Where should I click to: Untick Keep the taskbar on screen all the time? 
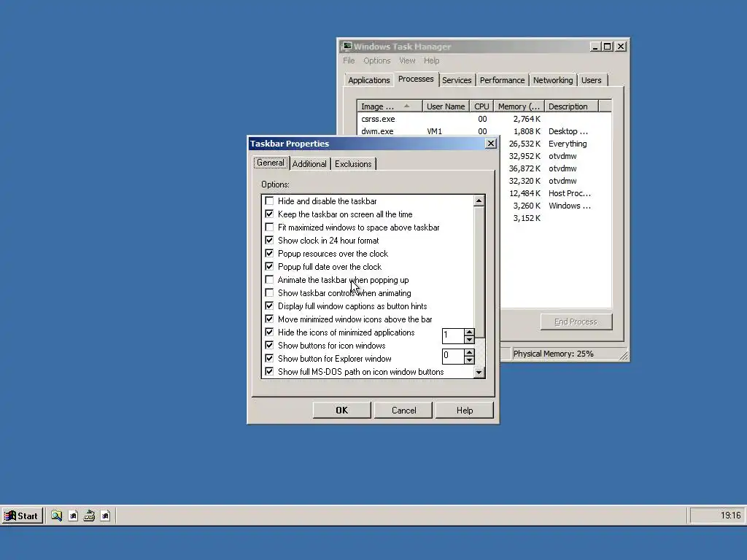tap(270, 214)
